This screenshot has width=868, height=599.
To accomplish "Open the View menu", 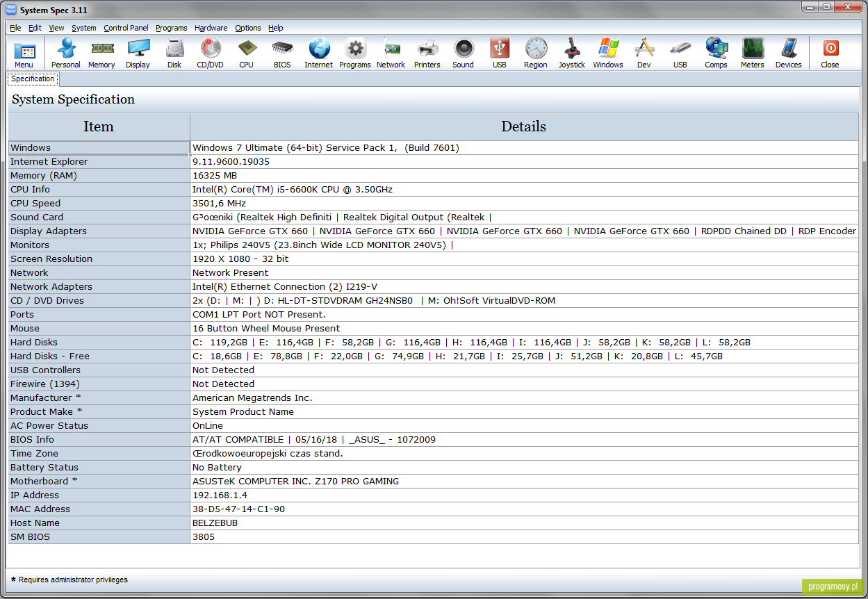I will coord(56,28).
